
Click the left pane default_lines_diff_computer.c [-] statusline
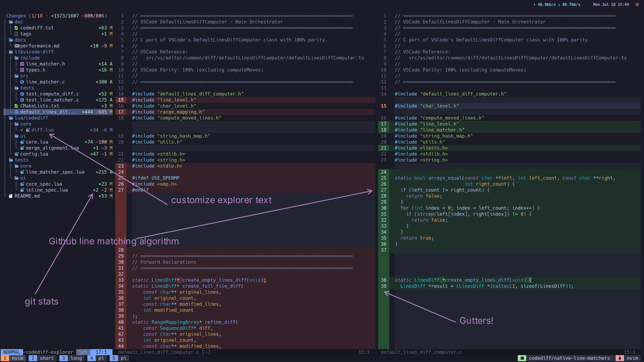coord(164,352)
